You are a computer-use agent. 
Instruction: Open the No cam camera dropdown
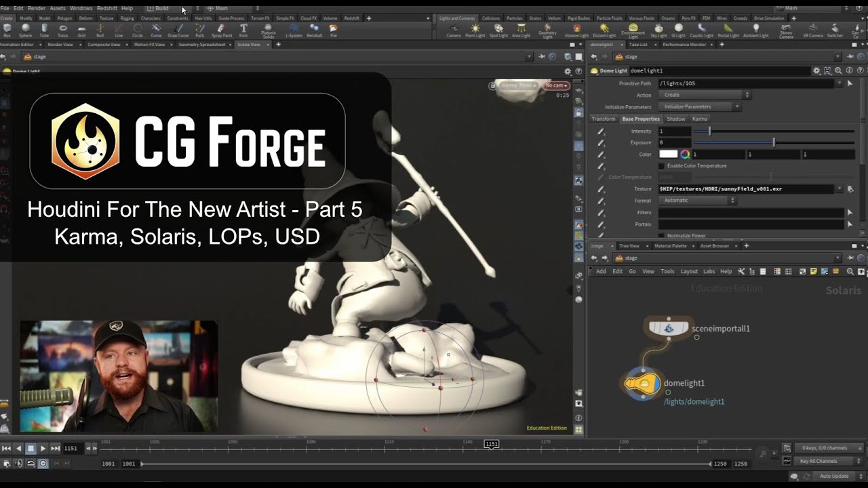[556, 85]
